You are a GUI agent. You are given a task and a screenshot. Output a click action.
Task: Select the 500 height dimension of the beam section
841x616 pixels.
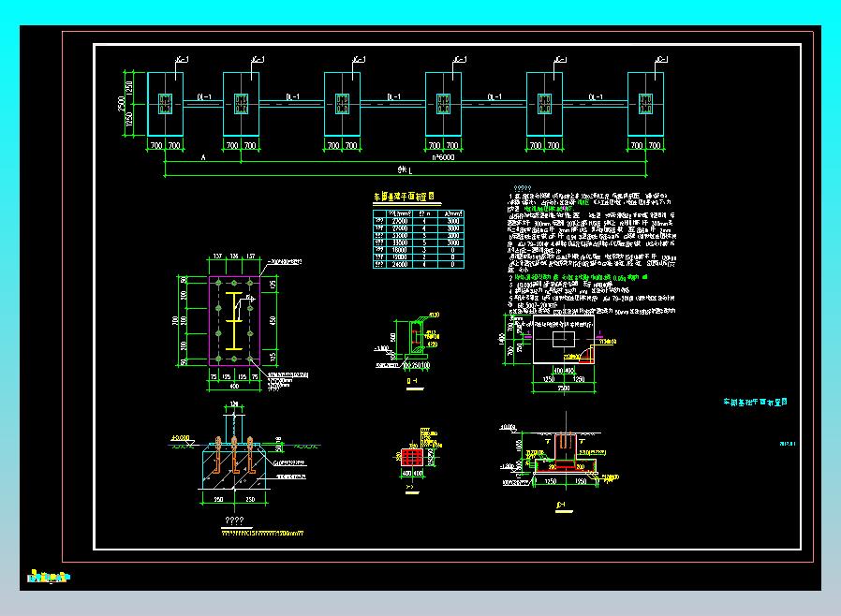point(393,337)
